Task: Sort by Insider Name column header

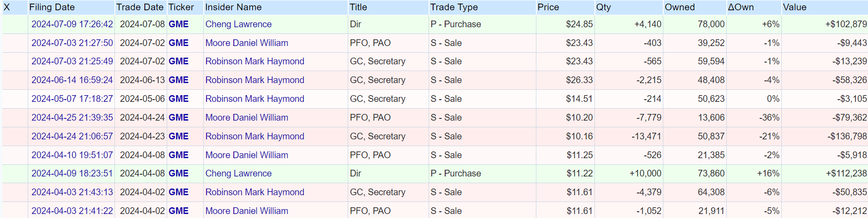Action: point(233,7)
